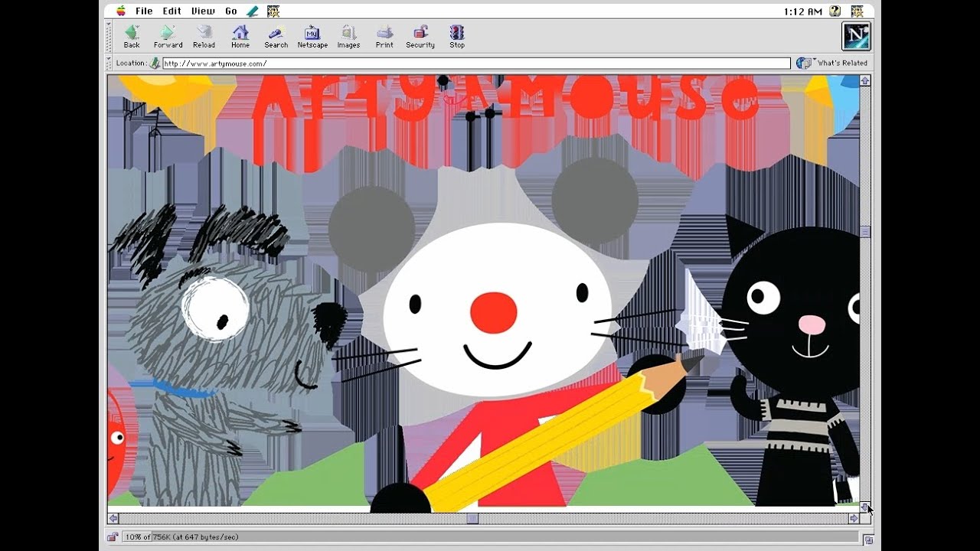Open My Netscape from the toolbar

312,36
